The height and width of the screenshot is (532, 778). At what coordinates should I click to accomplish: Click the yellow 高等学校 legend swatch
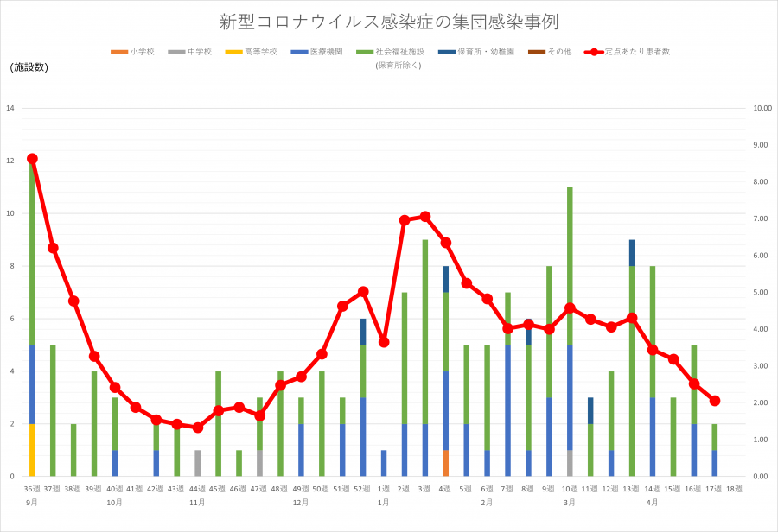(233, 52)
